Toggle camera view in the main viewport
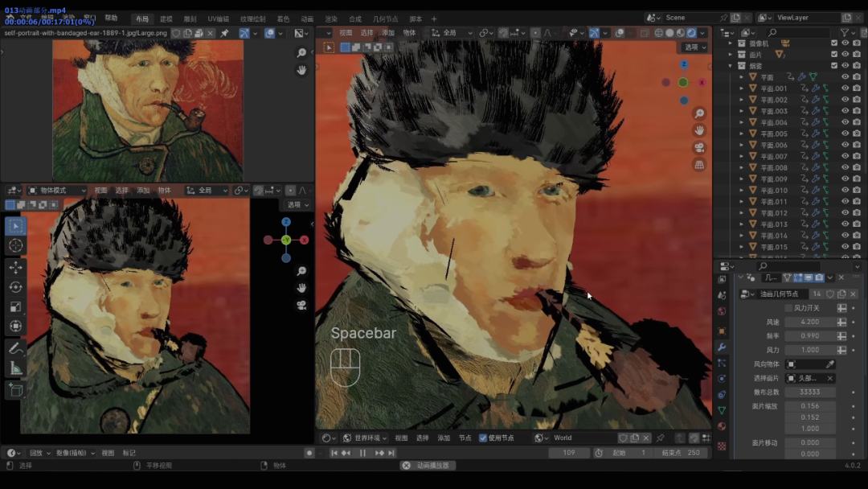The height and width of the screenshot is (489, 868). point(700,148)
